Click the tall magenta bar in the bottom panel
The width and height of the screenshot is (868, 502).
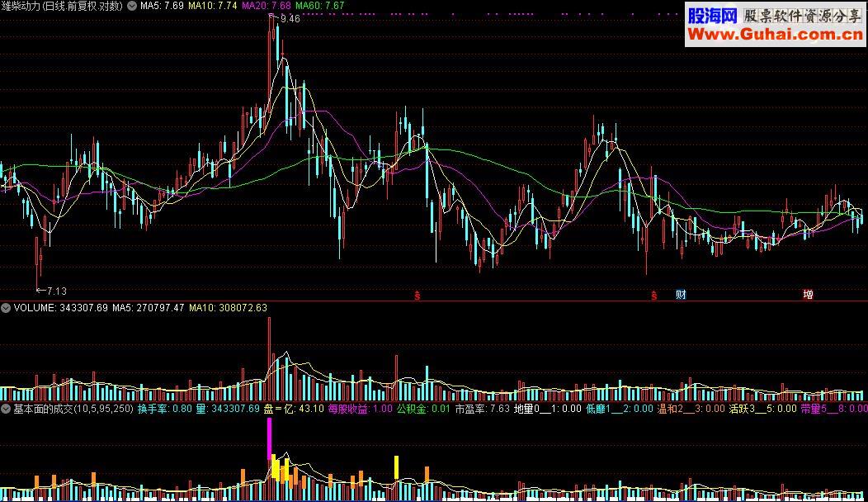[270, 438]
